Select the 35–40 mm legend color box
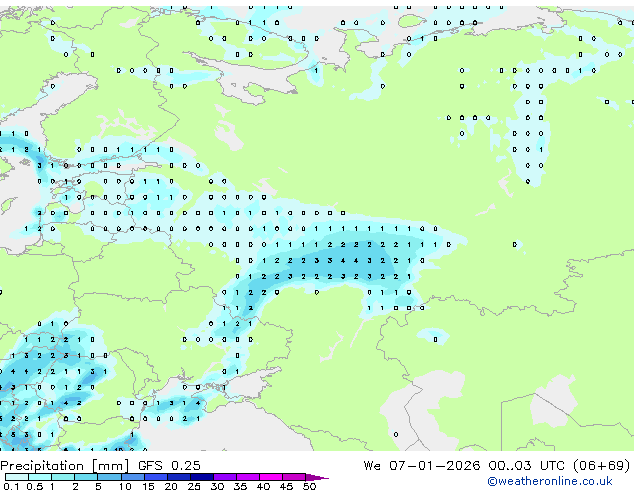This screenshot has width=634, height=490. point(248,477)
